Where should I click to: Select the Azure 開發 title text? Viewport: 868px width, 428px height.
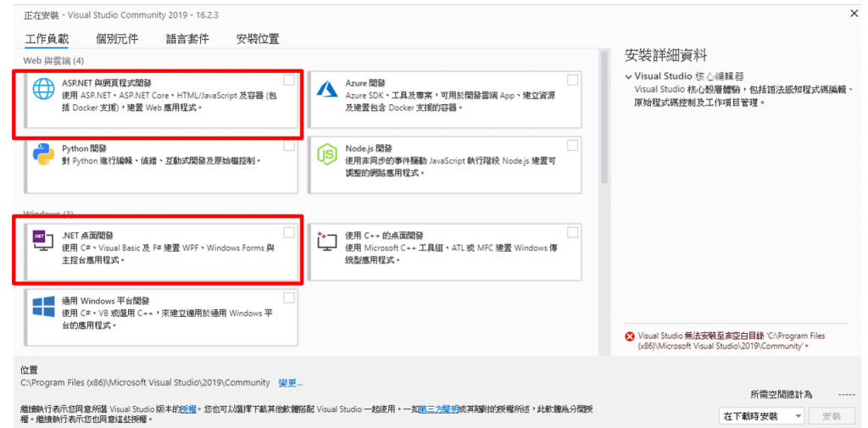tap(364, 82)
